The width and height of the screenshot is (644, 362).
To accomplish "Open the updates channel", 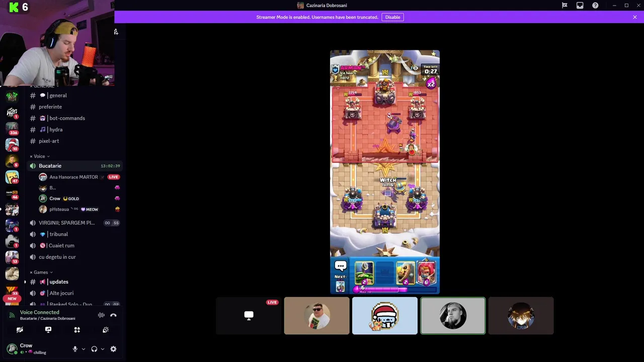I will click(x=74, y=282).
